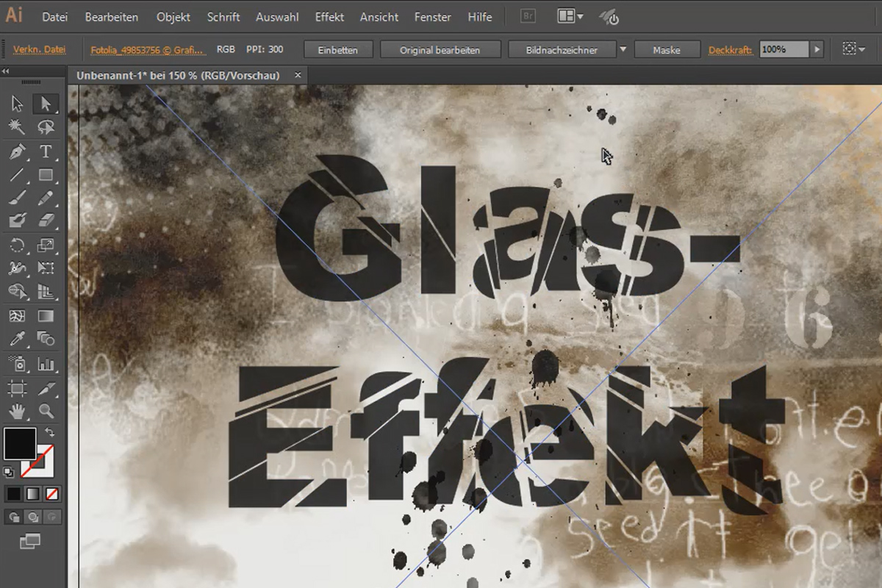Choose the Gradient tool
882x588 pixels.
(x=46, y=316)
